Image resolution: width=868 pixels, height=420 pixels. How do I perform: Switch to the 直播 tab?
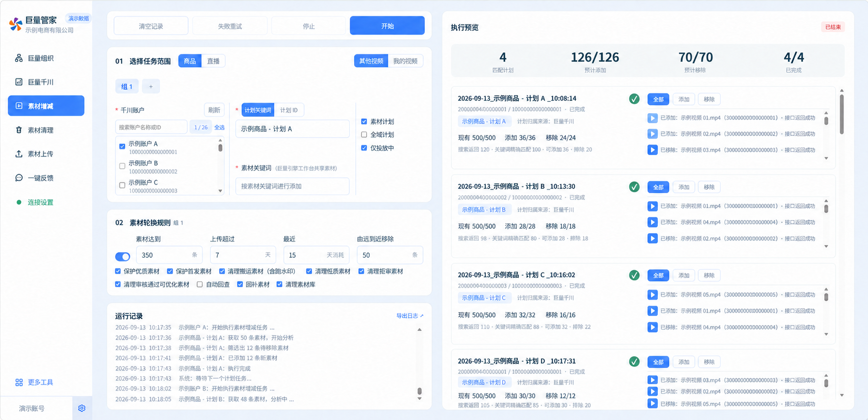tap(213, 61)
